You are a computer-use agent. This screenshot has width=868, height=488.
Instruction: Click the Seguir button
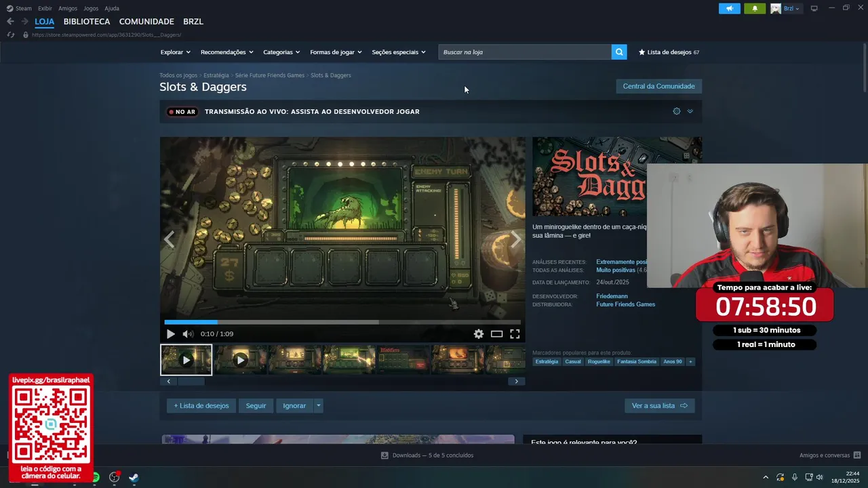[x=256, y=405]
